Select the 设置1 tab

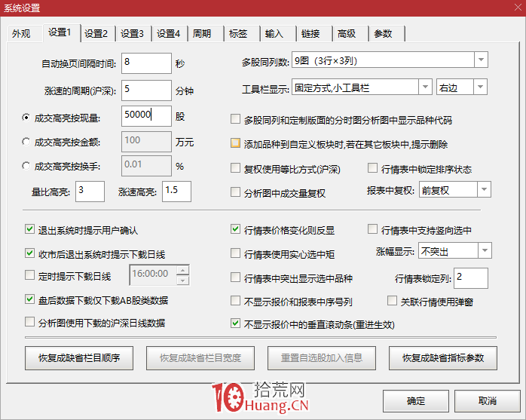(x=61, y=32)
